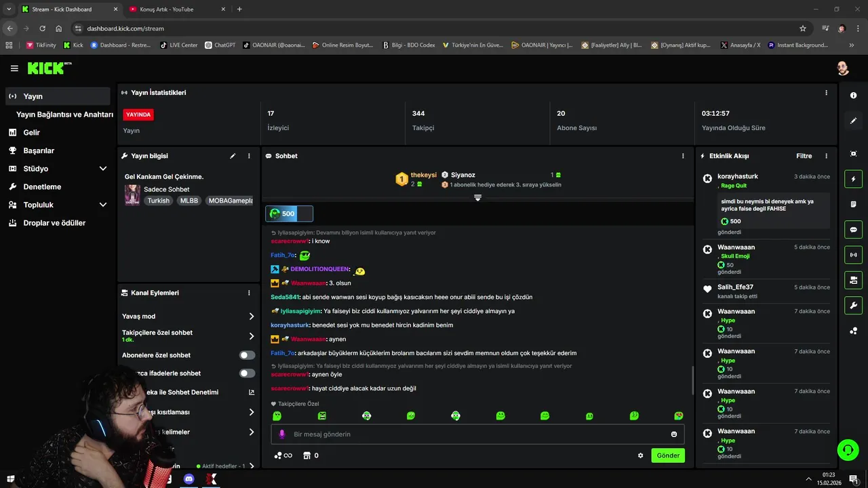Open notification center in the taskbar
Image resolution: width=868 pixels, height=488 pixels.
pos(853,479)
